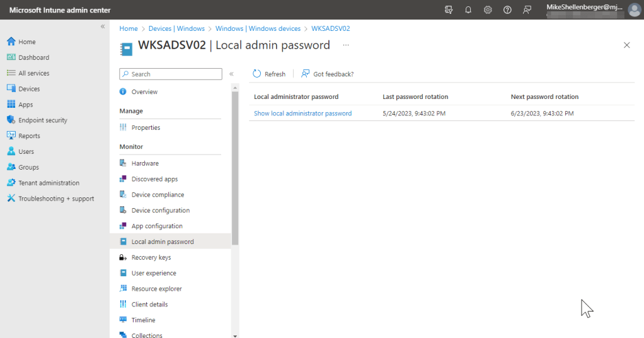Click the help question mark icon
This screenshot has width=644, height=338.
[x=507, y=10]
